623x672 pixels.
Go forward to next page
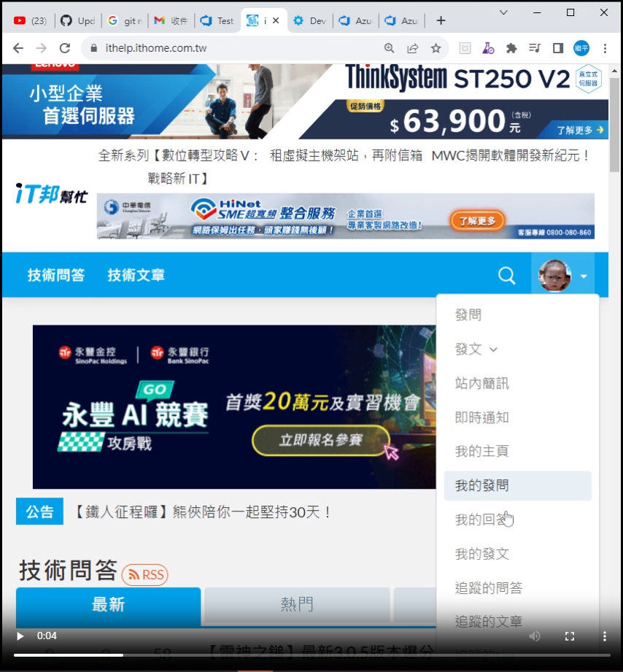tap(42, 48)
